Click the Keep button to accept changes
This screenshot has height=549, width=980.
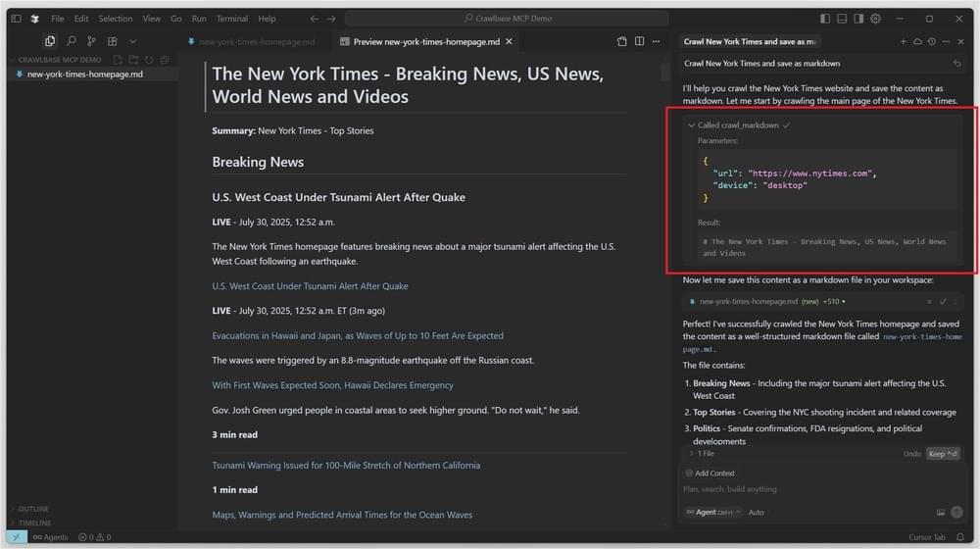tap(942, 454)
